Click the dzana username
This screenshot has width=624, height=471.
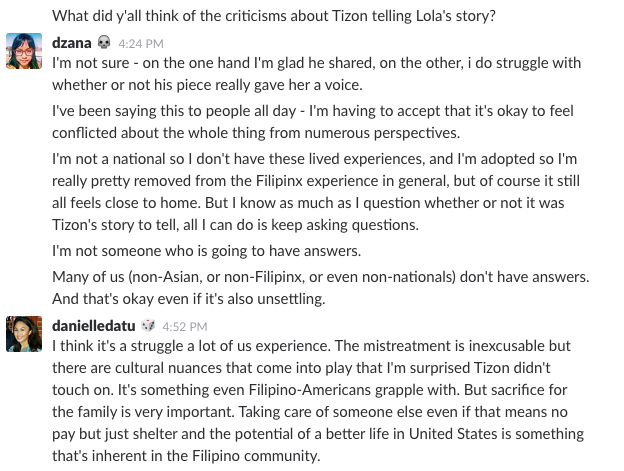click(x=72, y=43)
